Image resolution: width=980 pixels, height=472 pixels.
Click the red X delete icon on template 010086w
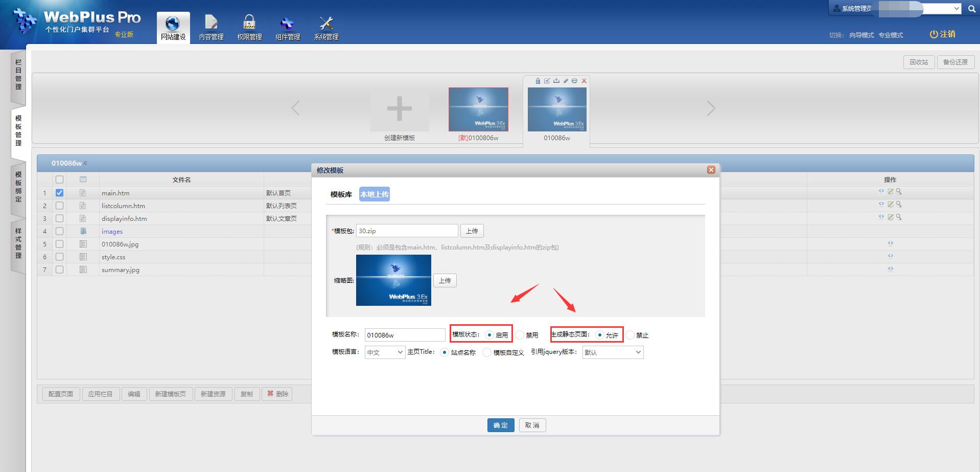click(584, 81)
